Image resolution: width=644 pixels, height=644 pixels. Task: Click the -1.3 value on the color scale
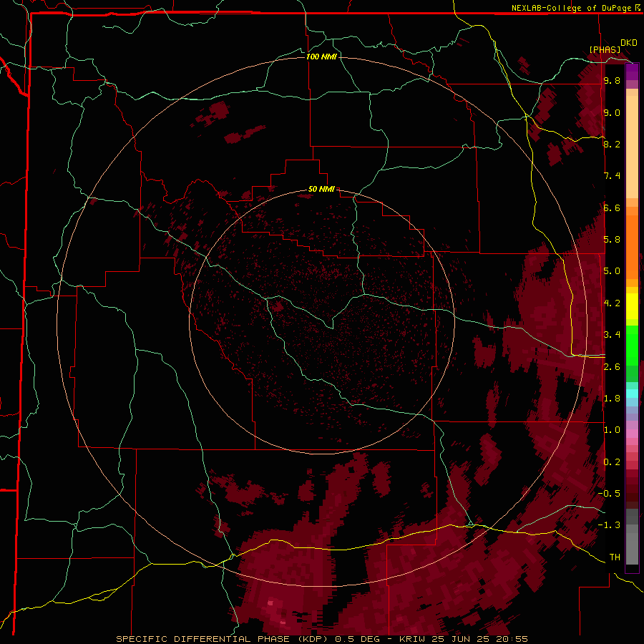click(609, 525)
